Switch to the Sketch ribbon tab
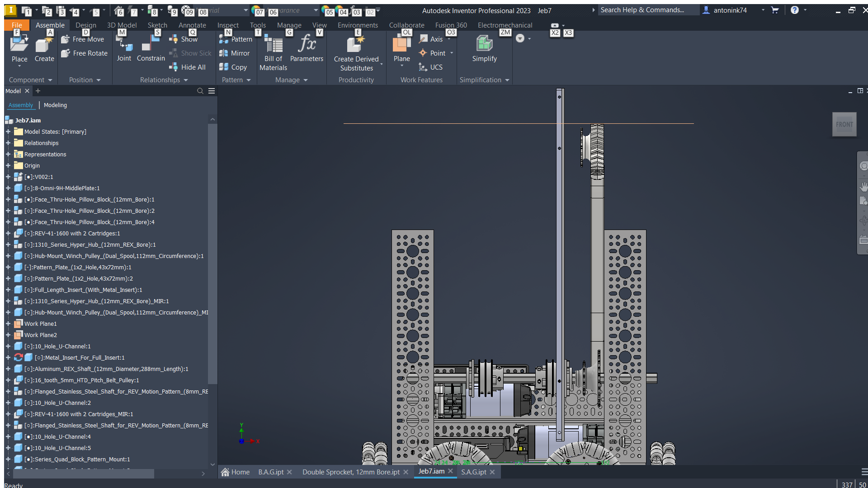This screenshot has height=488, width=868. tap(157, 25)
